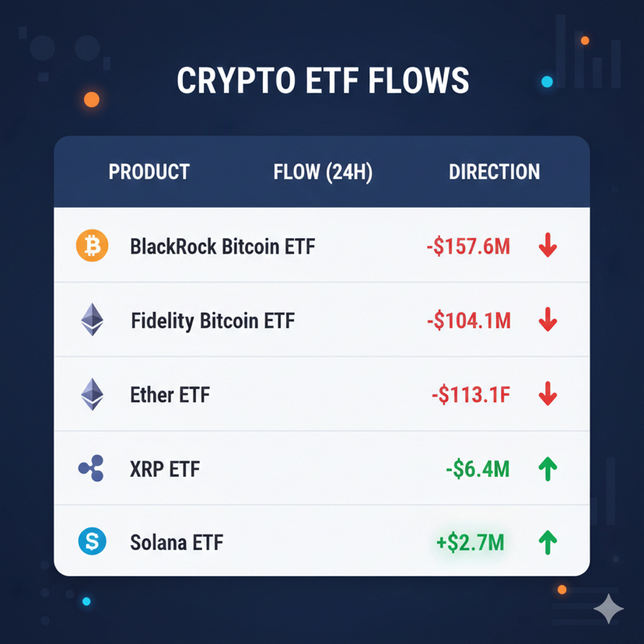
Task: Select the Solana ETF product name
Action: [x=177, y=543]
